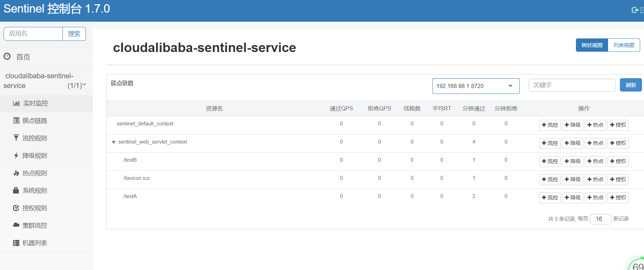Add 降级 rule for /testA

click(x=572, y=198)
